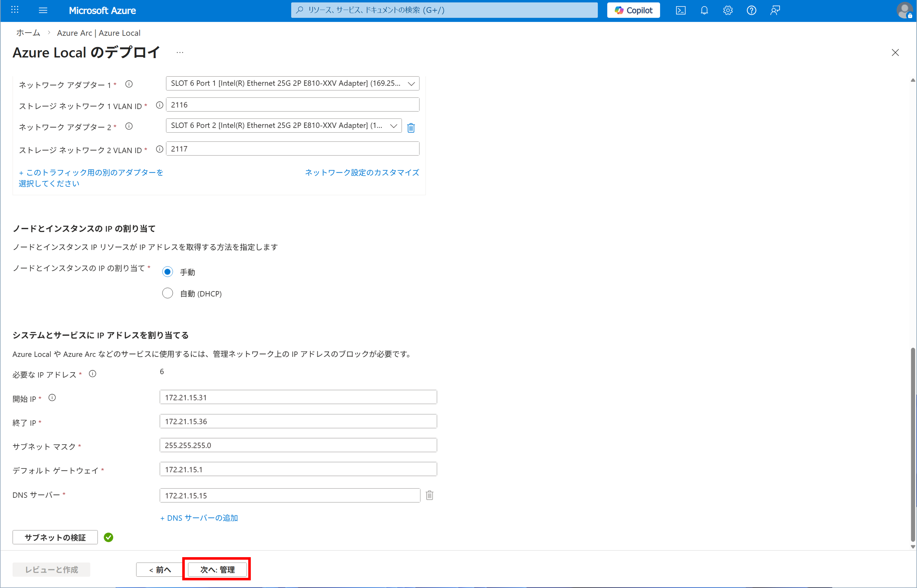Select the 手動 radio option
917x588 pixels.
[168, 272]
